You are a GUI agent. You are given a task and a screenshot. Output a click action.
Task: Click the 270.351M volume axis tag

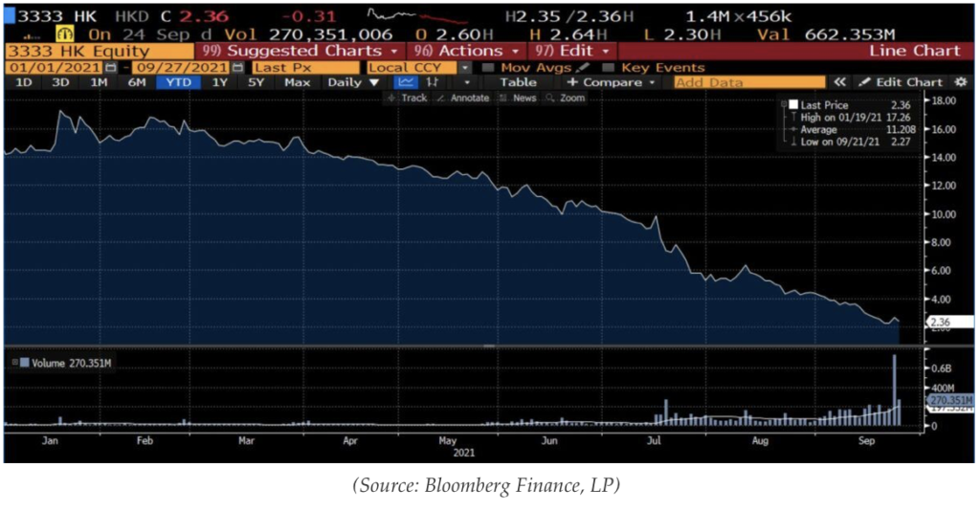(949, 400)
